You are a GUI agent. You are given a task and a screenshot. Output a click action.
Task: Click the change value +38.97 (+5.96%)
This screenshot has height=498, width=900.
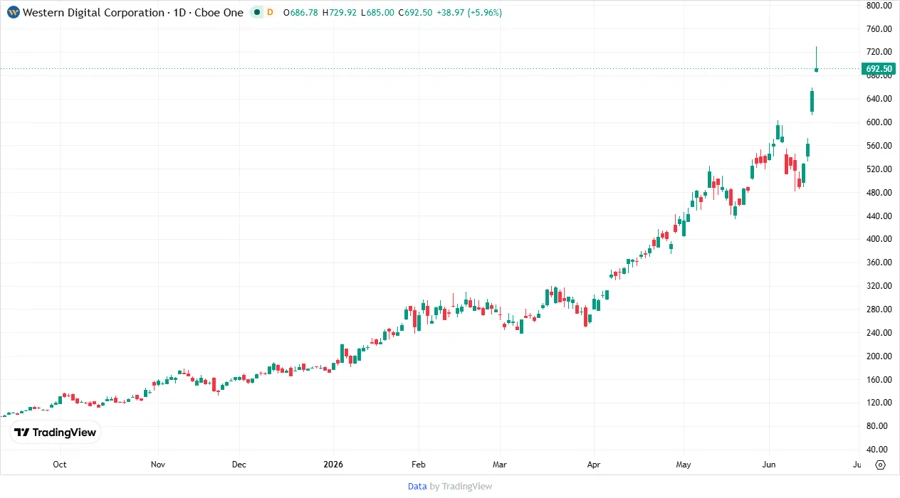pos(469,12)
